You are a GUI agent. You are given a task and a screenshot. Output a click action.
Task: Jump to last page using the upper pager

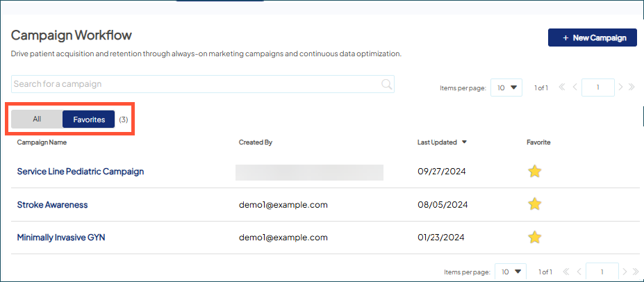click(x=631, y=88)
